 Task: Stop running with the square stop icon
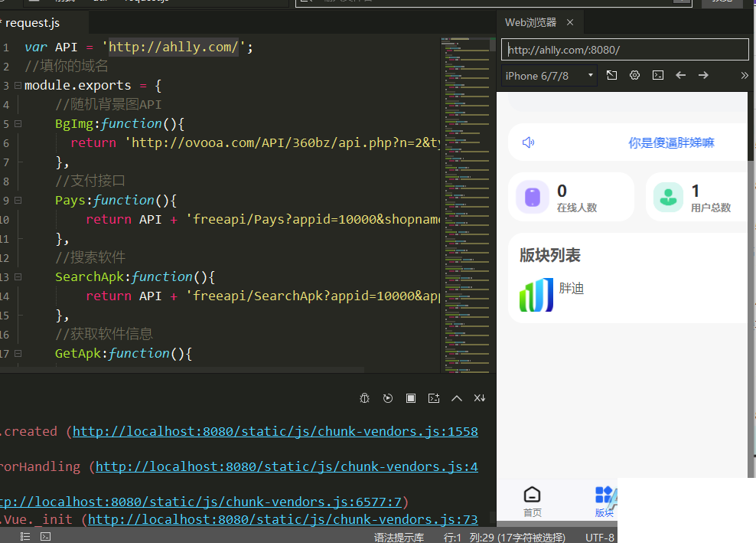pyautogui.click(x=411, y=398)
